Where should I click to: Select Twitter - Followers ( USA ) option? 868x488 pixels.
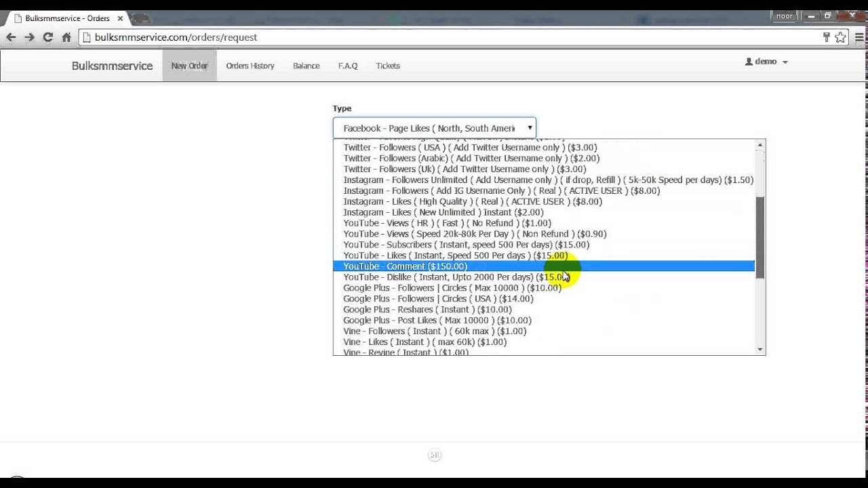coord(544,147)
